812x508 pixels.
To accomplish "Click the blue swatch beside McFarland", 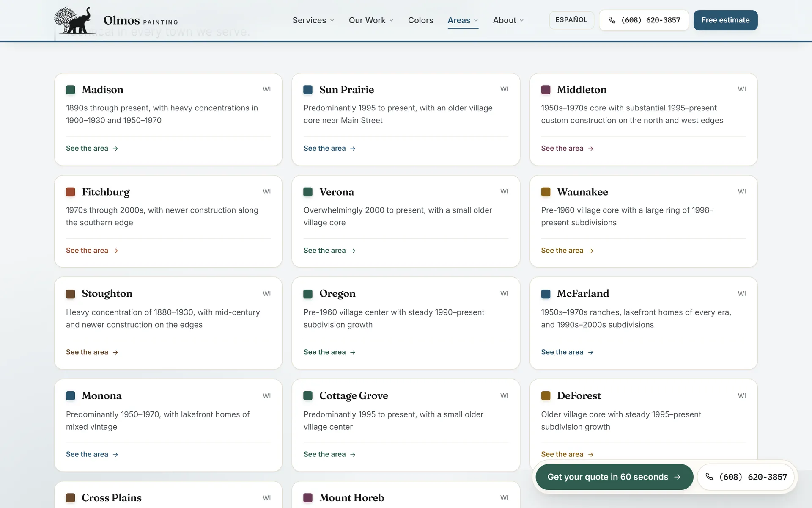I will (546, 294).
